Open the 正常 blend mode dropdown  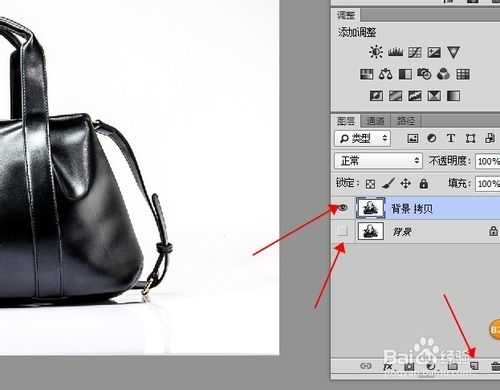pyautogui.click(x=379, y=161)
